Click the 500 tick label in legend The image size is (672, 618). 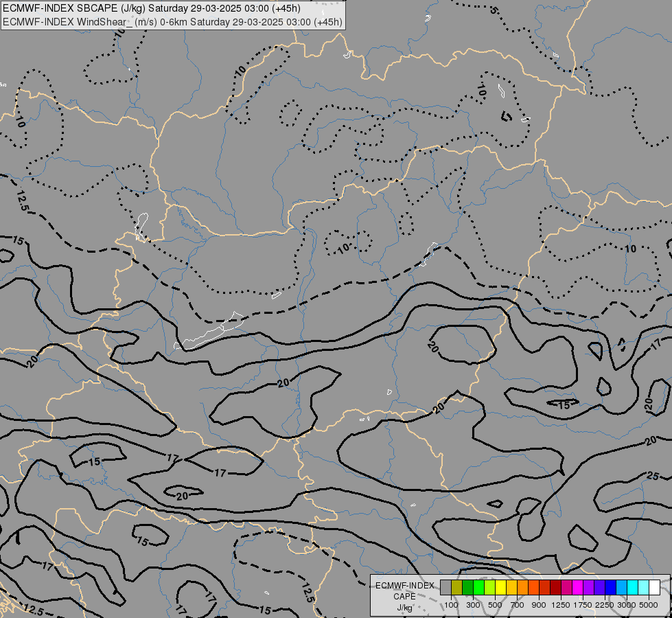coord(495,605)
